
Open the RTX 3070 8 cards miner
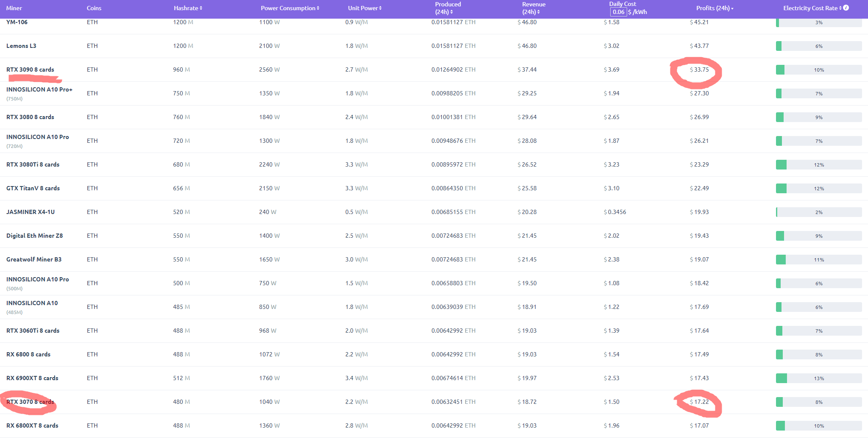pyautogui.click(x=30, y=402)
